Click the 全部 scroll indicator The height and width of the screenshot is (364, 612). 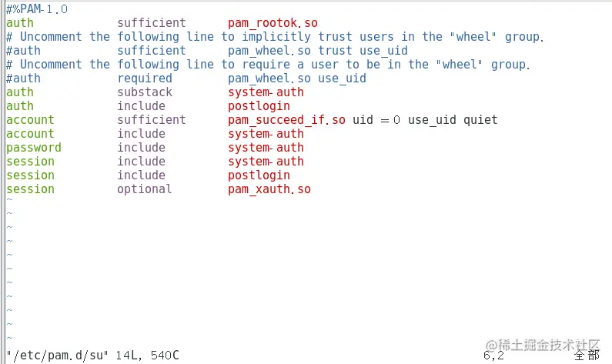(x=587, y=356)
